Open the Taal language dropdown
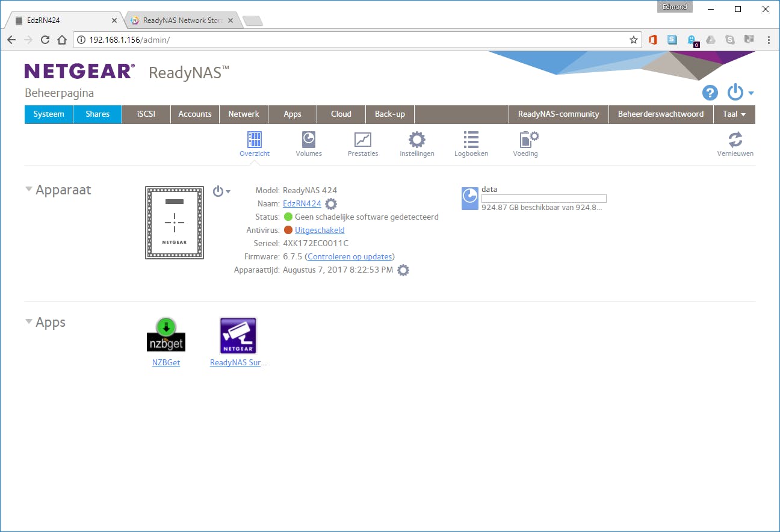This screenshot has width=780, height=532. pyautogui.click(x=734, y=114)
